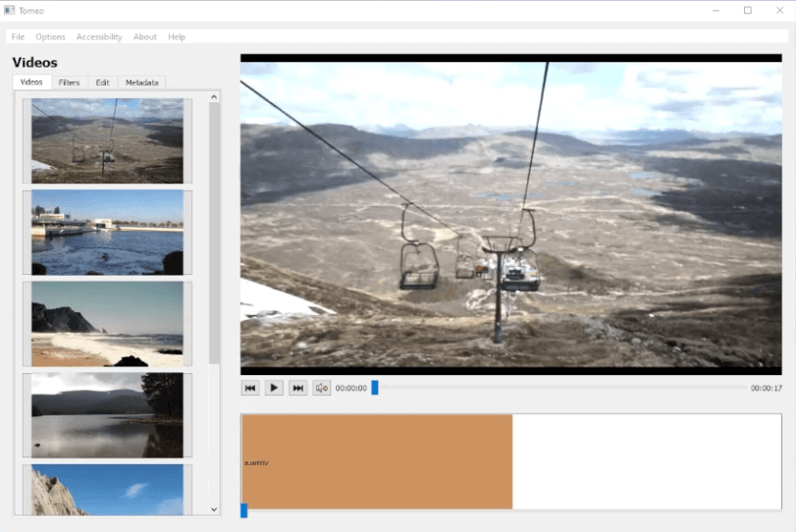Click the total duration 00:00:17 label
796x532 pixels.
[766, 388]
